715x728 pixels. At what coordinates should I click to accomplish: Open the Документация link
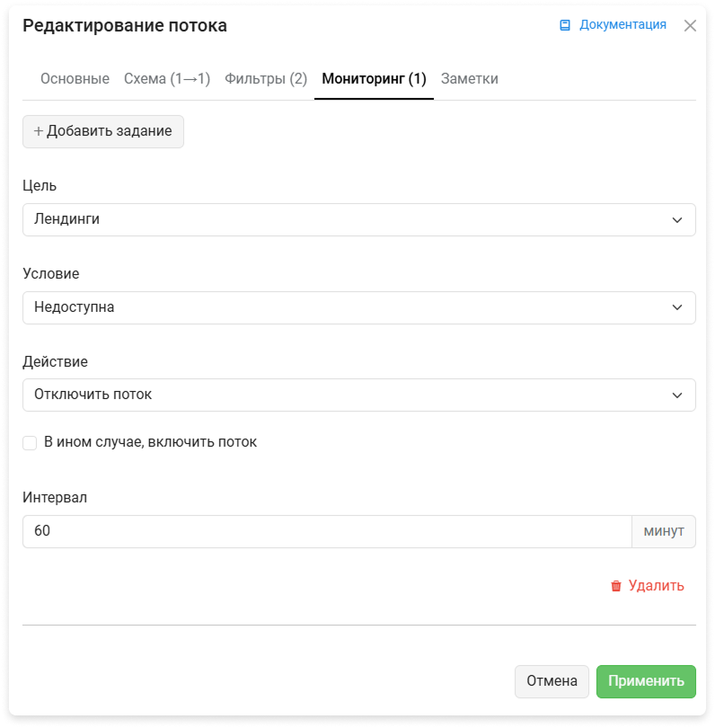622,25
